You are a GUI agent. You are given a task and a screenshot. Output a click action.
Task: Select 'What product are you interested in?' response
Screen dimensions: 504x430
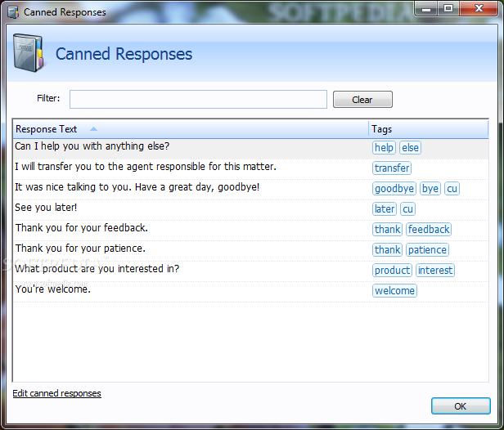coord(250,271)
